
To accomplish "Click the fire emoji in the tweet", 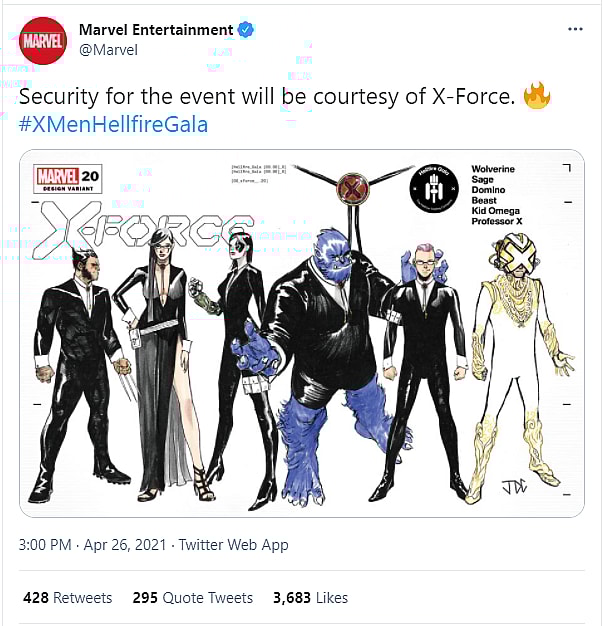I will coord(537,99).
